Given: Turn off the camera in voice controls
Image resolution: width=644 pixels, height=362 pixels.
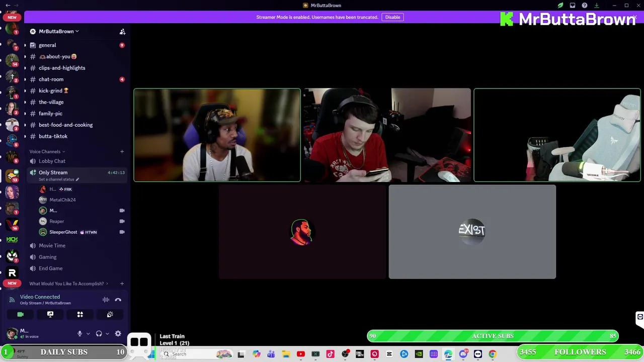Looking at the screenshot, I should (x=20, y=314).
